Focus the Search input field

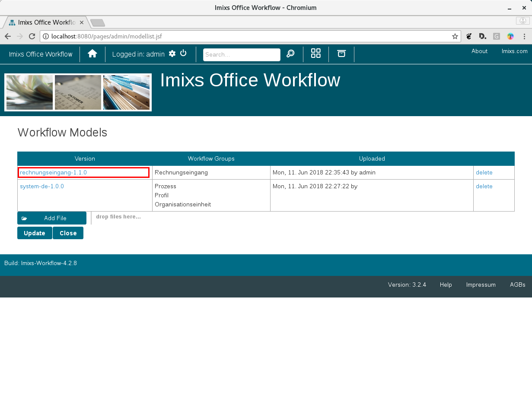242,55
